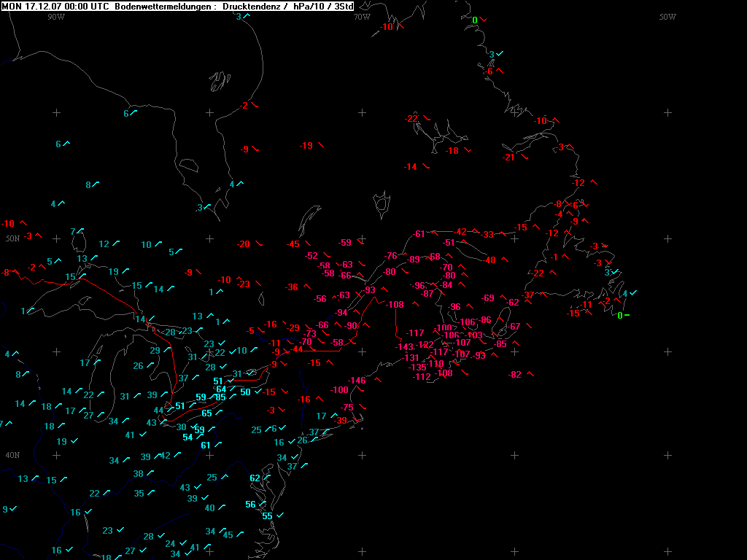Viewport: 747px width, 560px height.
Task: Click the 70W longitude label
Action: 362,16
